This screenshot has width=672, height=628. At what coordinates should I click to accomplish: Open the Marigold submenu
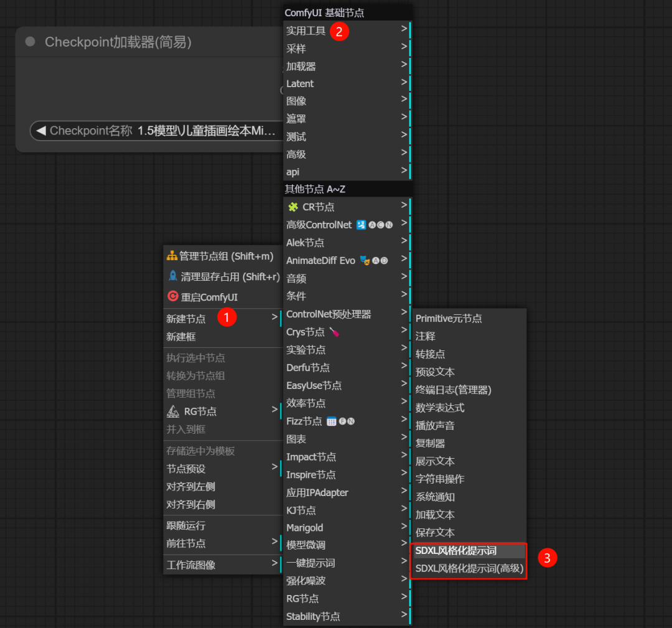click(x=347, y=528)
